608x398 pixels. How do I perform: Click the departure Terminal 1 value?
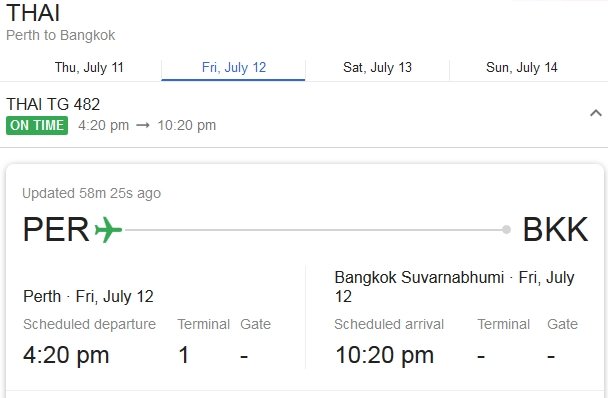(183, 355)
